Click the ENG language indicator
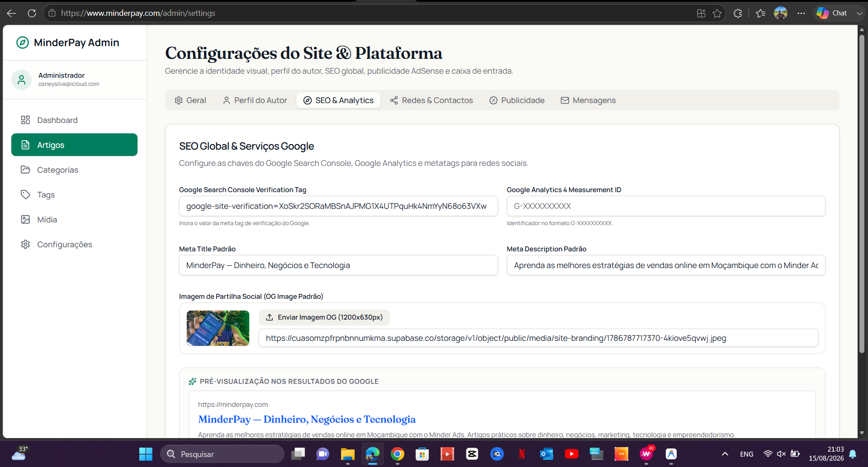Screen dimensions: 868x467 tap(747, 454)
